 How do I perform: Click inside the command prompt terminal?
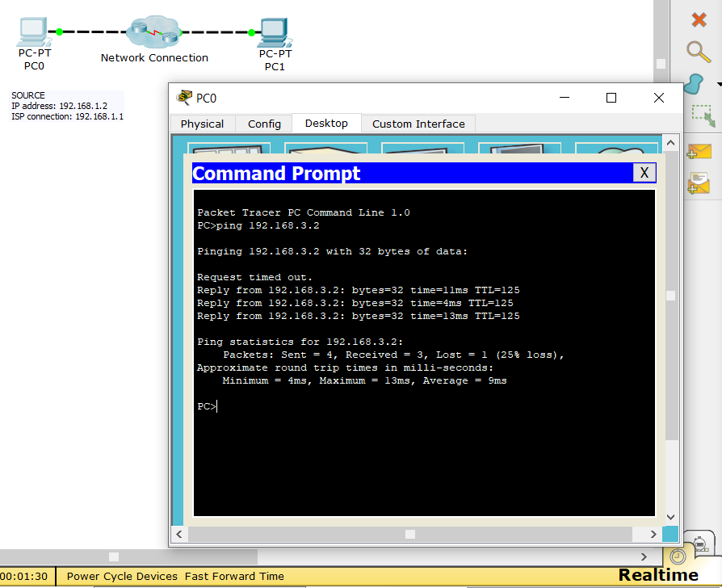click(x=424, y=353)
